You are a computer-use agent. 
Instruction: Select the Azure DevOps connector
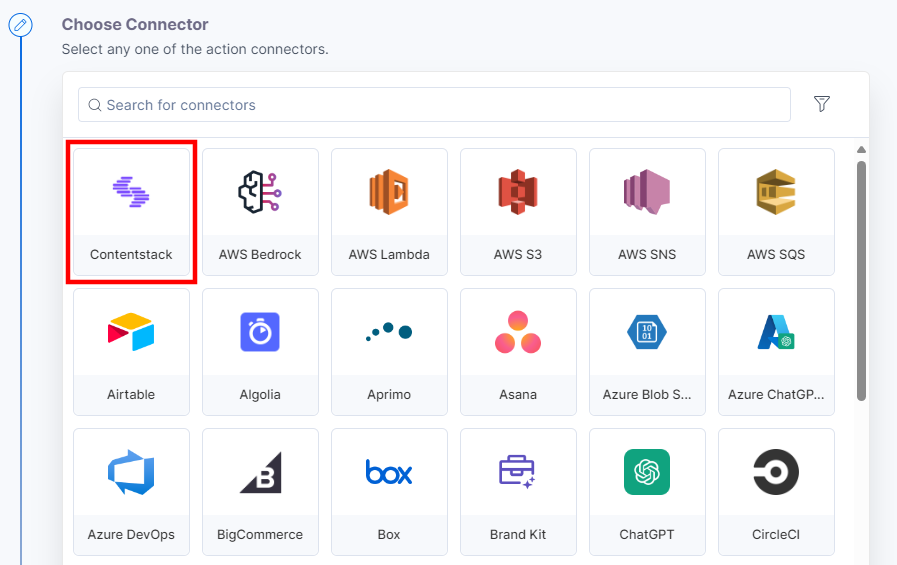click(131, 491)
